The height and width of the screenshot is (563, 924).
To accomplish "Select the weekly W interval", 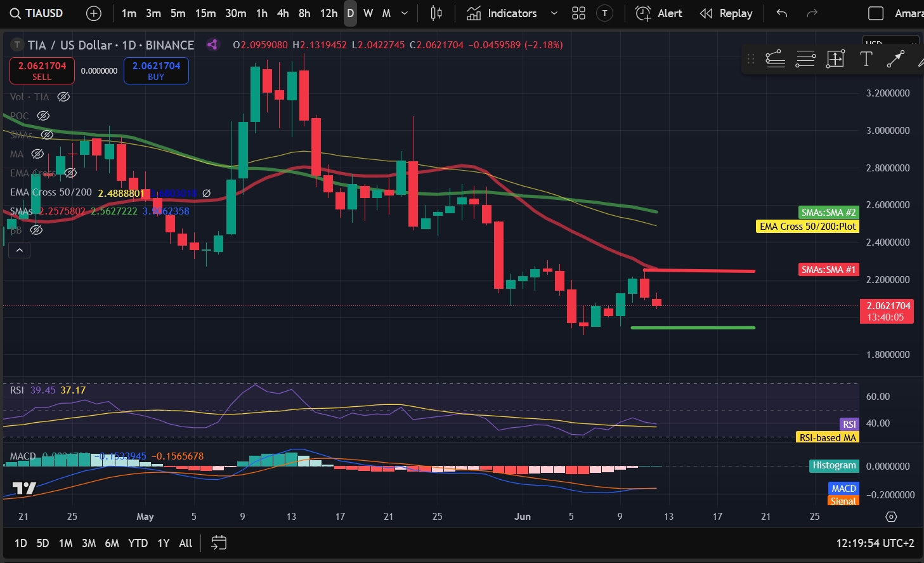I will tap(368, 13).
